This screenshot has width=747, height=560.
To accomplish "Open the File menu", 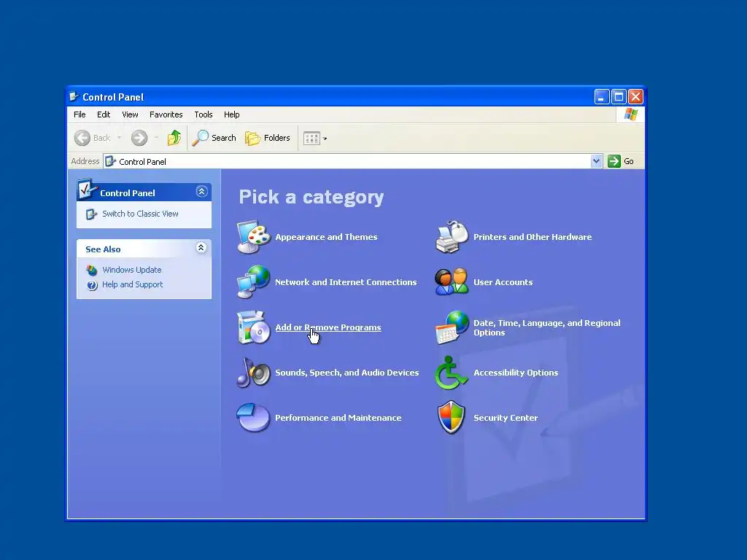I will point(80,114).
